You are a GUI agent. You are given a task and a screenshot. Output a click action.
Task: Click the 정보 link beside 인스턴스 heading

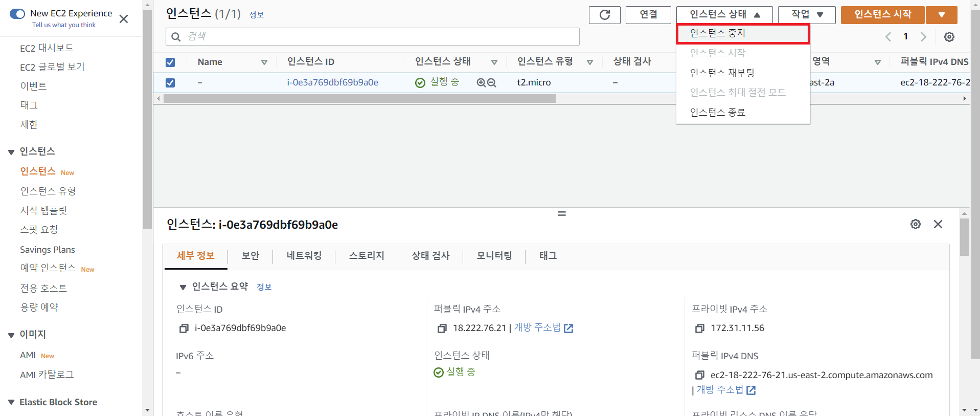coord(257,15)
